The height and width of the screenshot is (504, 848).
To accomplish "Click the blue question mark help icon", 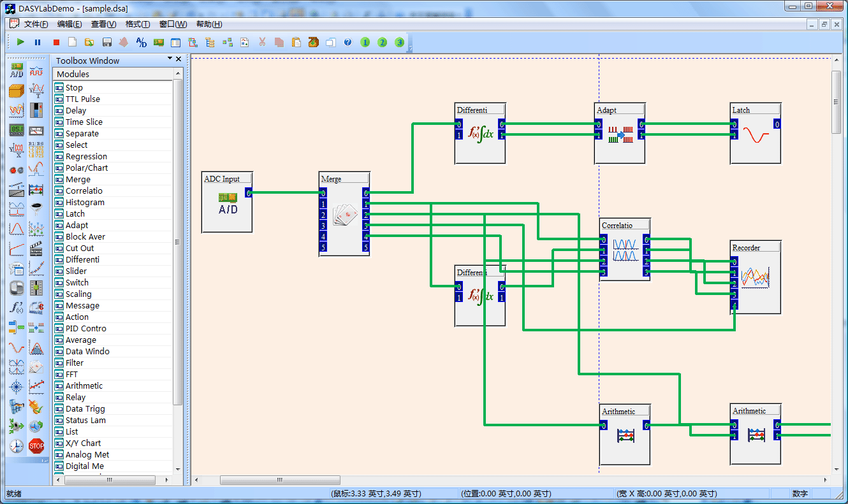I will pyautogui.click(x=347, y=42).
